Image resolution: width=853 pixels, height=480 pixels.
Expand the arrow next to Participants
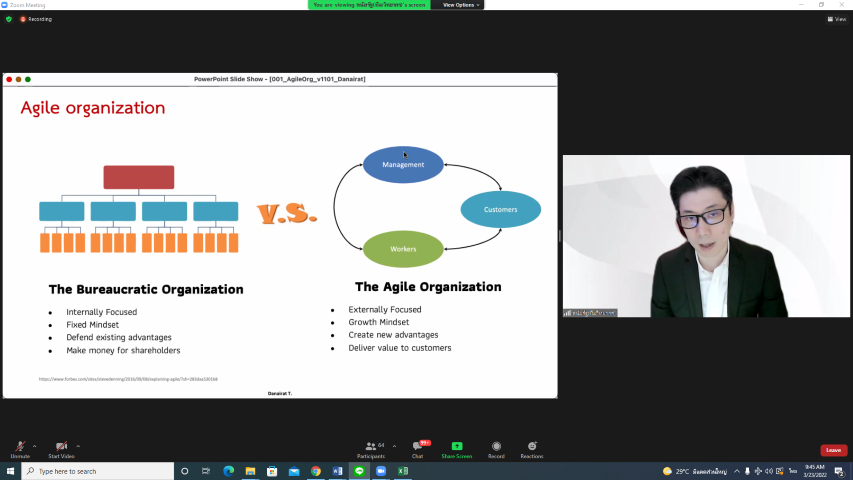pos(394,446)
